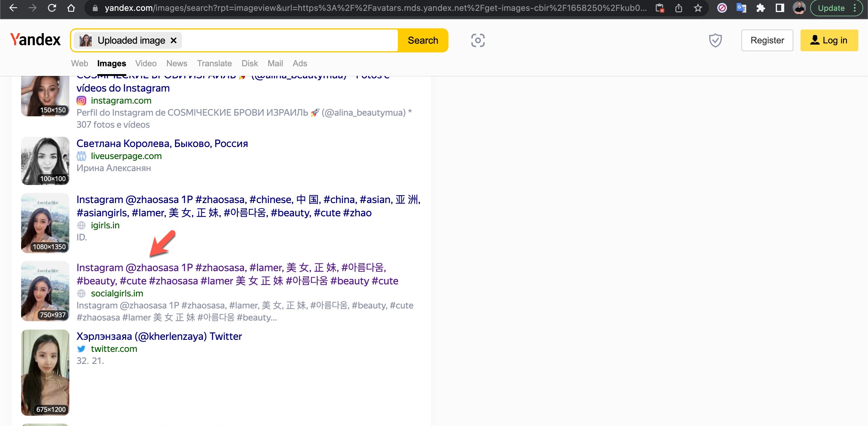Switch to the Video tab
Image resolution: width=868 pixels, height=426 pixels.
point(146,63)
